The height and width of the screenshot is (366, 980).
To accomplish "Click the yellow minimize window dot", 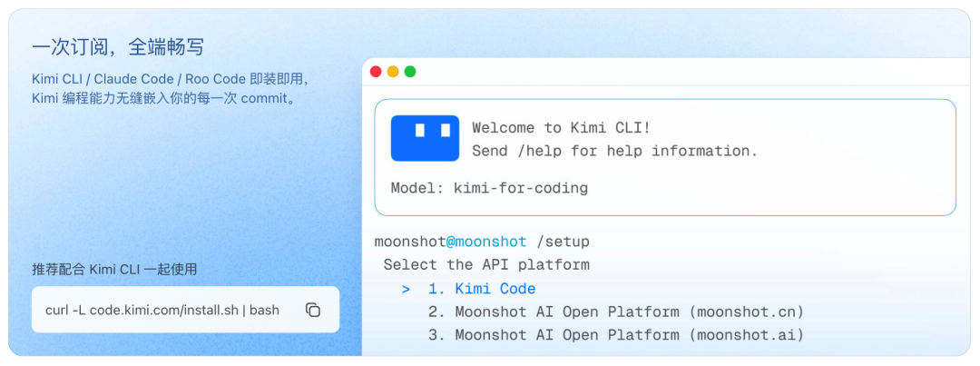I will 393,72.
